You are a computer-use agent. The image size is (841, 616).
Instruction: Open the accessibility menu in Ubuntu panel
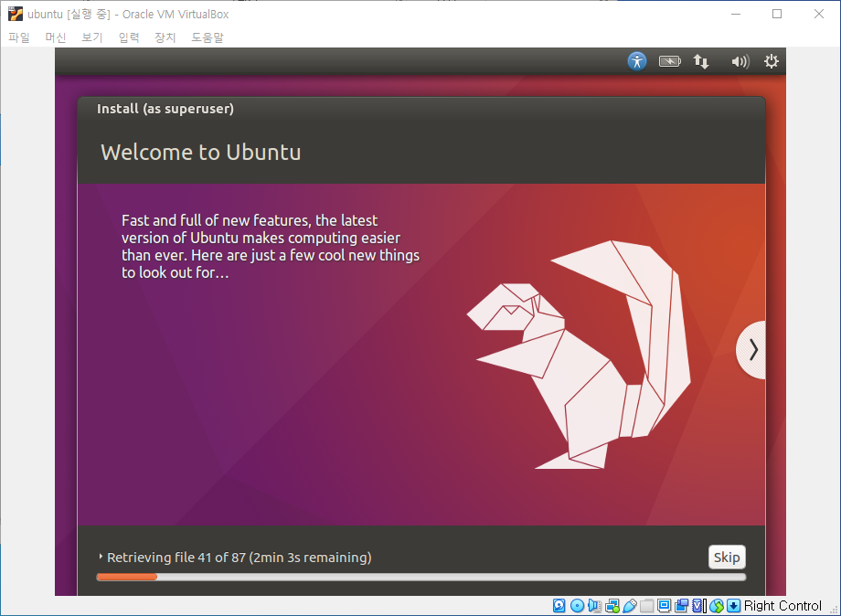(x=636, y=61)
